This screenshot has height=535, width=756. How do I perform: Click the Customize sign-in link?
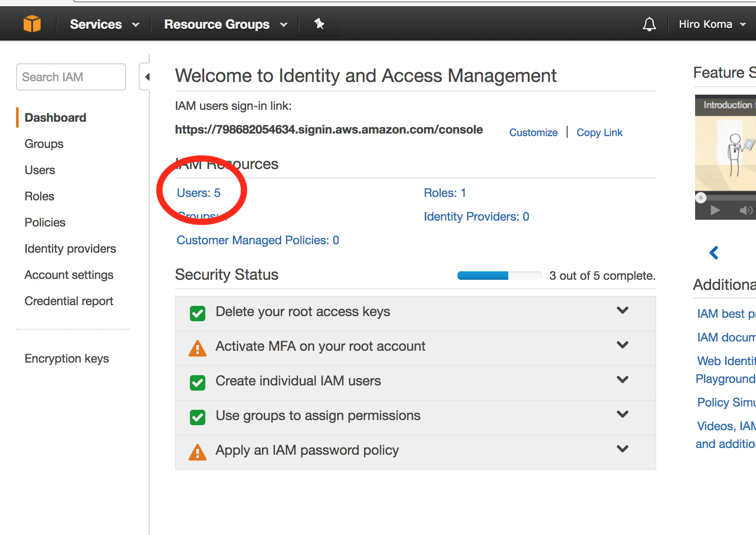coord(533,133)
